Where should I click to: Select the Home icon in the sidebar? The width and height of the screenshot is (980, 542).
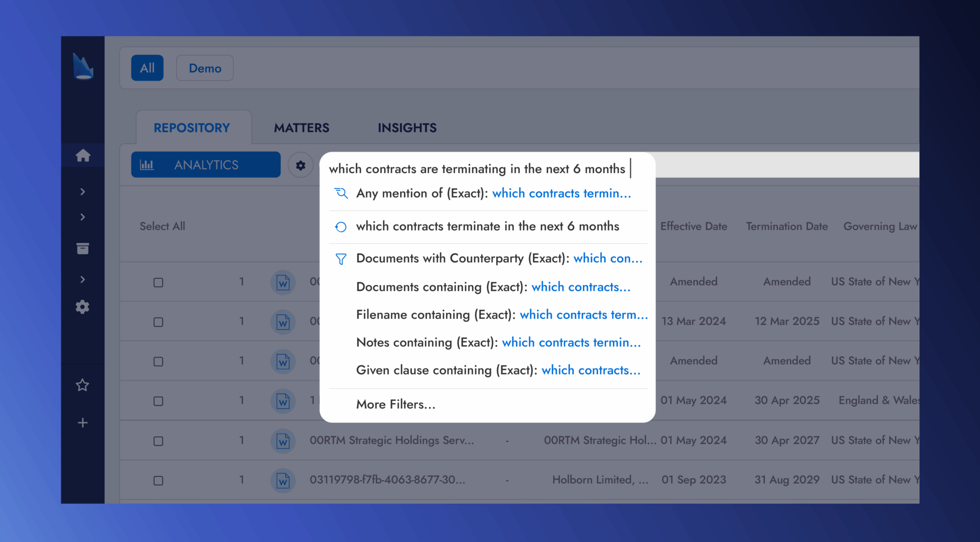83,156
